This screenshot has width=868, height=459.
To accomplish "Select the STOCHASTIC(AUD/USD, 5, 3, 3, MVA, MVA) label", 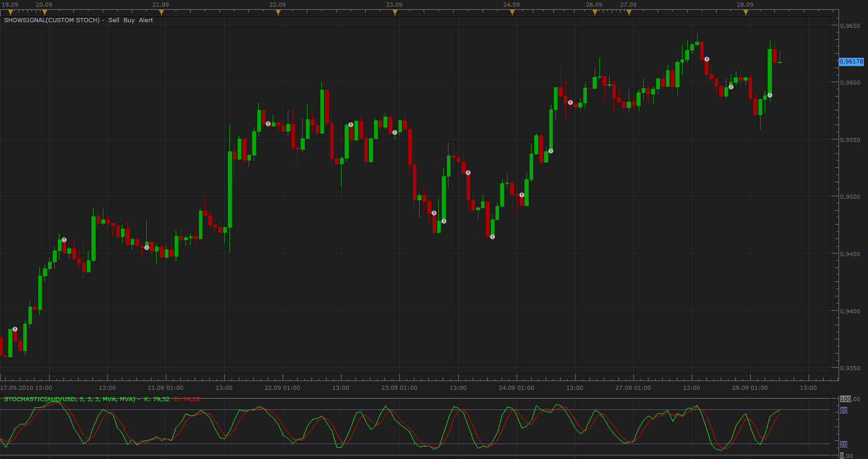I will [70, 399].
